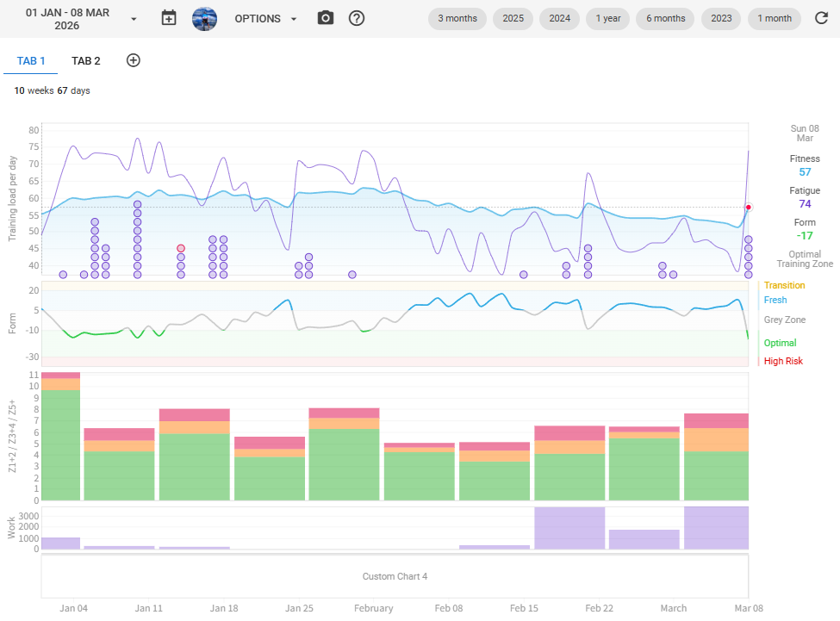
Task: Open help via the question mark icon
Action: [357, 18]
